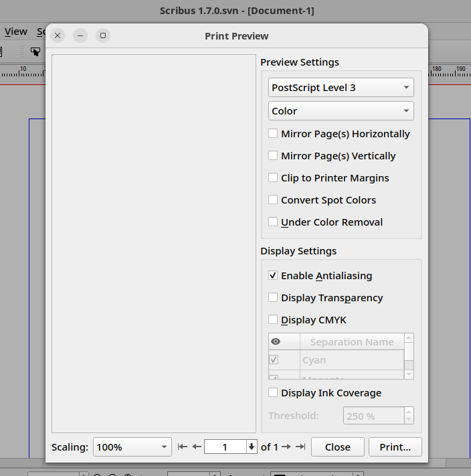Click the Separation Name column header
Image resolution: width=471 pixels, height=476 pixels.
click(x=352, y=341)
